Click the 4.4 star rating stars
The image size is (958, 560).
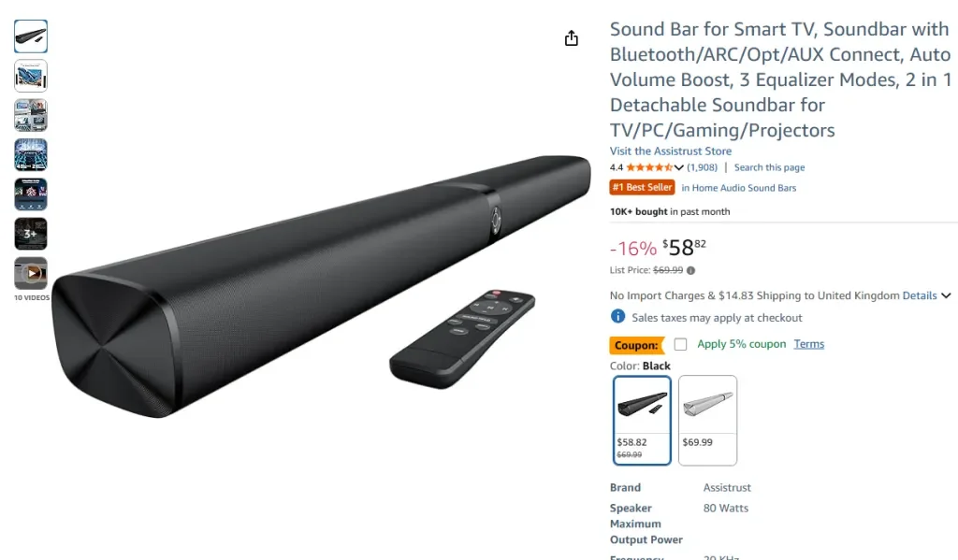click(649, 166)
